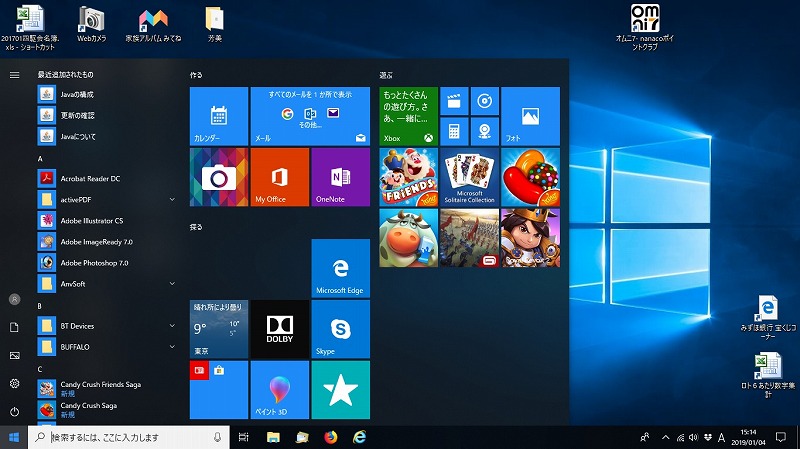800x449 pixels.
Task: Open Adobe Photoshop 7.0
Action: pos(107,263)
